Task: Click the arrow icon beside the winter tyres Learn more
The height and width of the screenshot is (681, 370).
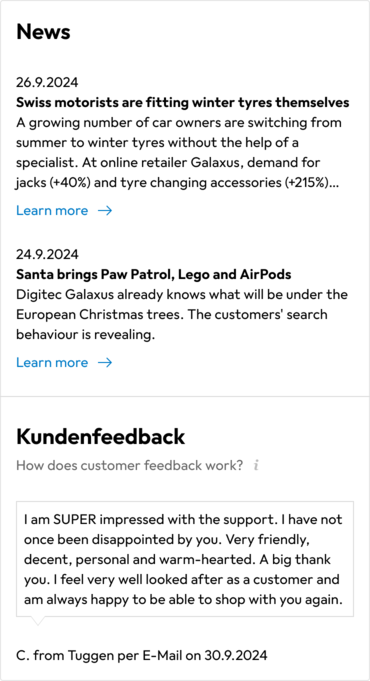Action: point(105,211)
